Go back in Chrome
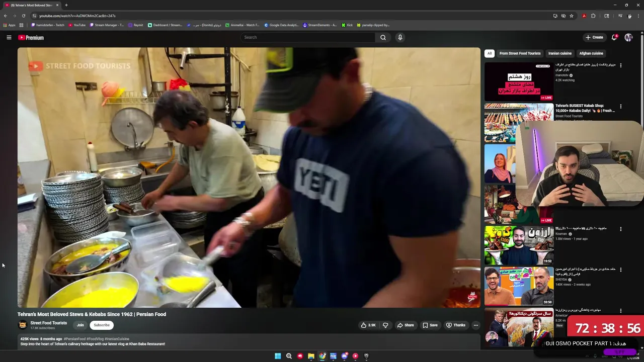 click(x=6, y=16)
